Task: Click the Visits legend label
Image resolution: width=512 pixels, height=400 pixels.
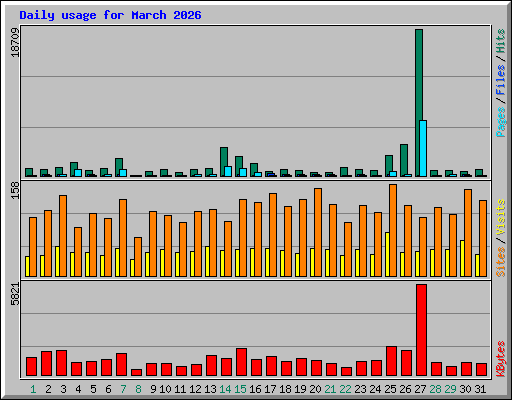Action: coord(500,217)
